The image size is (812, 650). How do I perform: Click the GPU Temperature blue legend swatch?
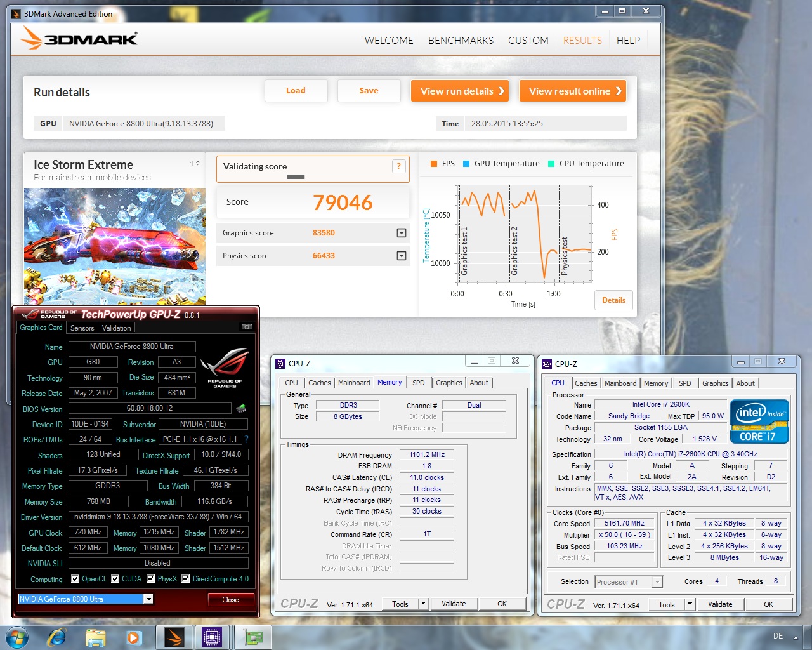466,164
